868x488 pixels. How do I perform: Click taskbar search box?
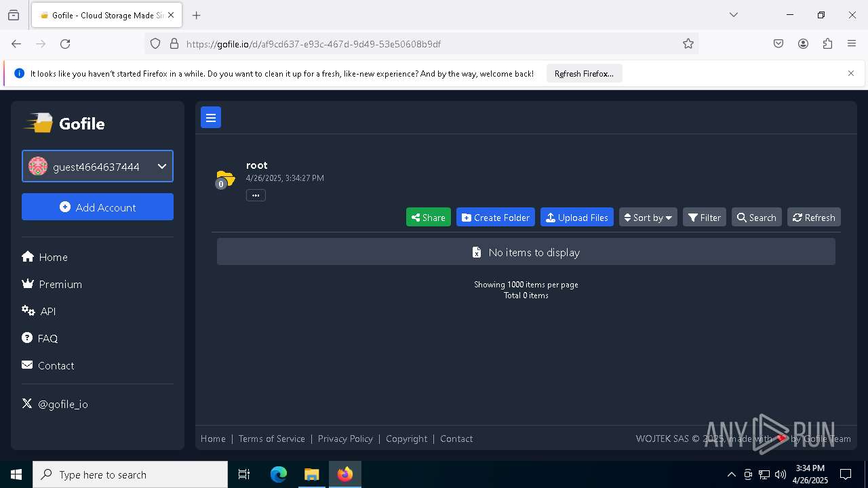130,474
